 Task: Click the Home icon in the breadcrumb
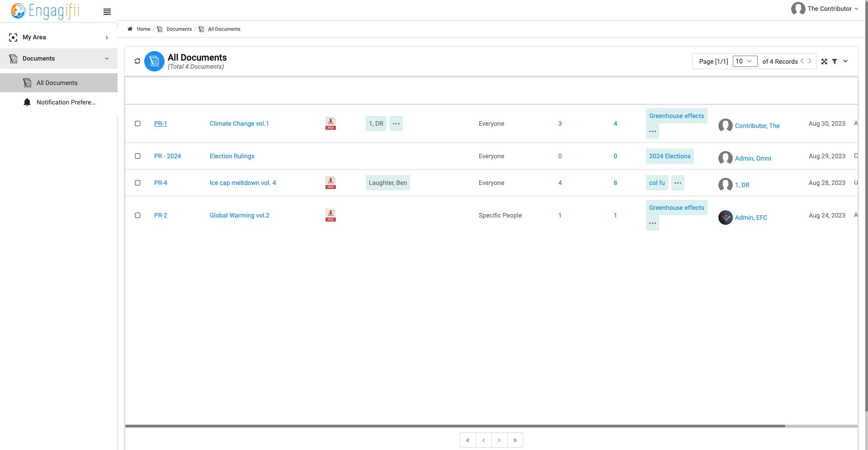[x=130, y=29]
